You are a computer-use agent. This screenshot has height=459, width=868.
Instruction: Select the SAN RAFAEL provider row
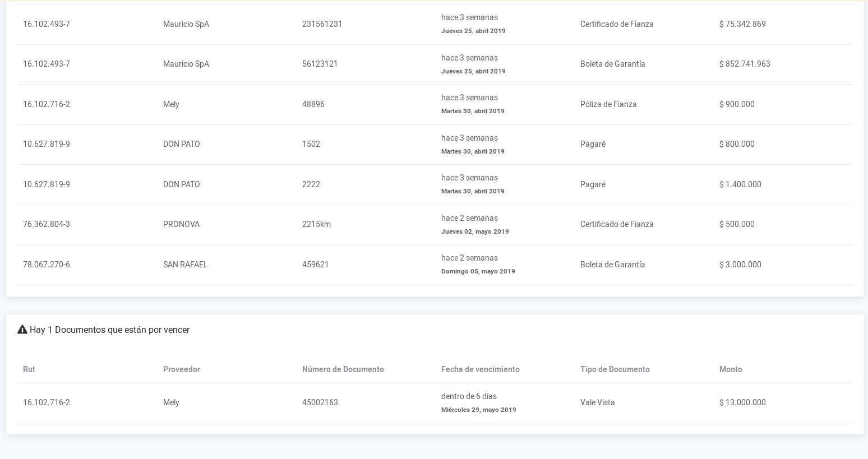tap(185, 265)
